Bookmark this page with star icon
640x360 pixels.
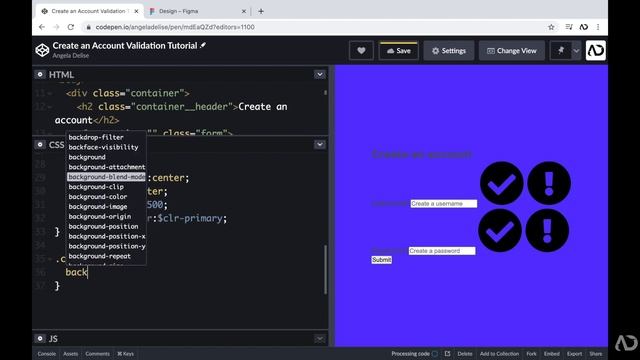tap(551, 27)
